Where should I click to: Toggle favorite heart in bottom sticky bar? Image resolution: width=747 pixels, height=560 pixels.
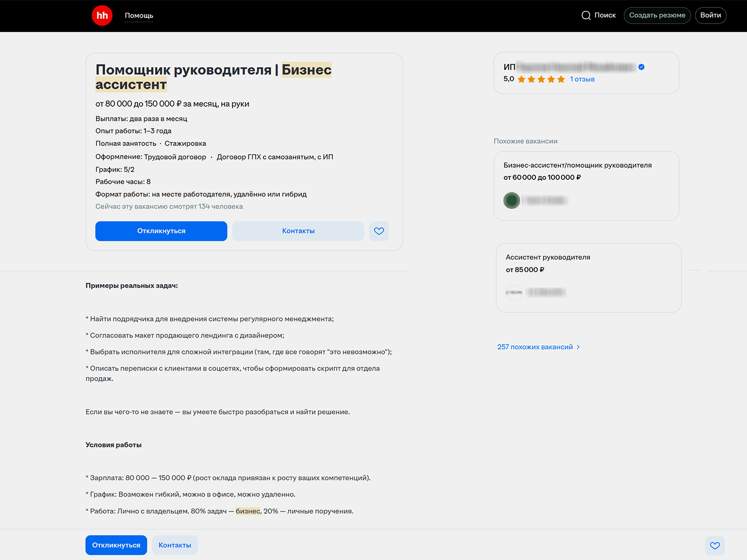715,545
